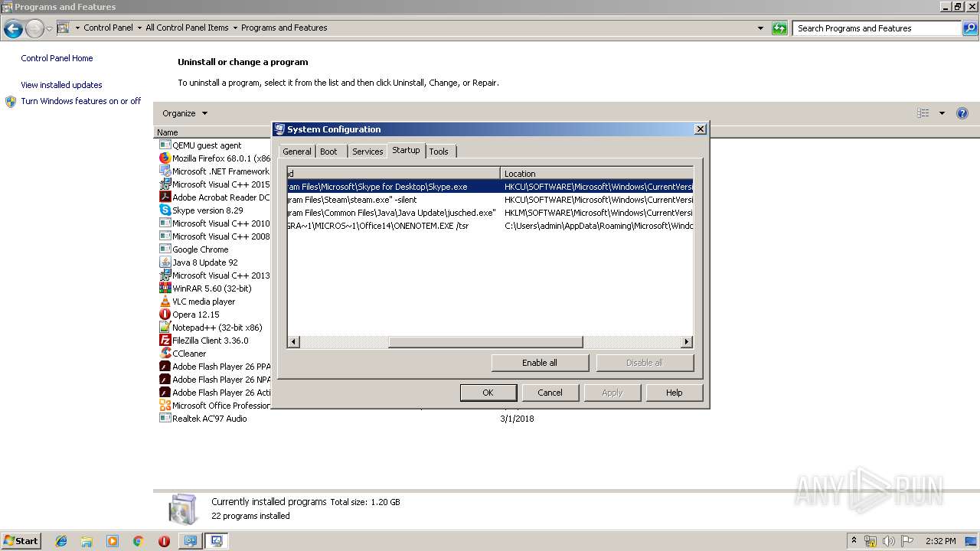Open the Windows Start button
The image size is (980, 551).
[21, 541]
